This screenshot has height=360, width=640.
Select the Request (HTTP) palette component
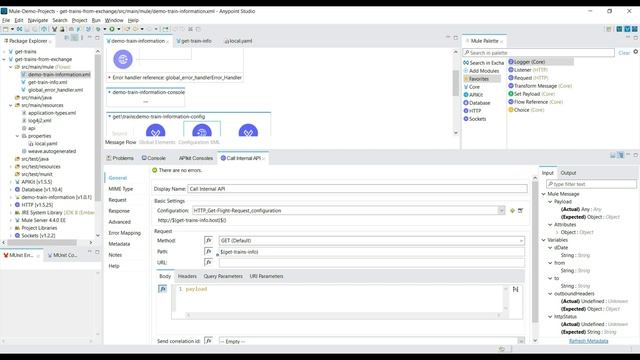(x=528, y=78)
